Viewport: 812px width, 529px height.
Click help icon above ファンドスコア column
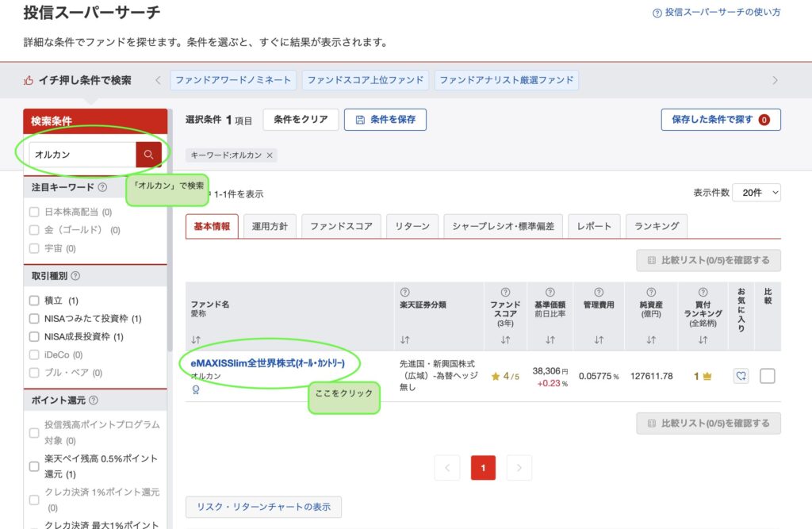(x=505, y=292)
